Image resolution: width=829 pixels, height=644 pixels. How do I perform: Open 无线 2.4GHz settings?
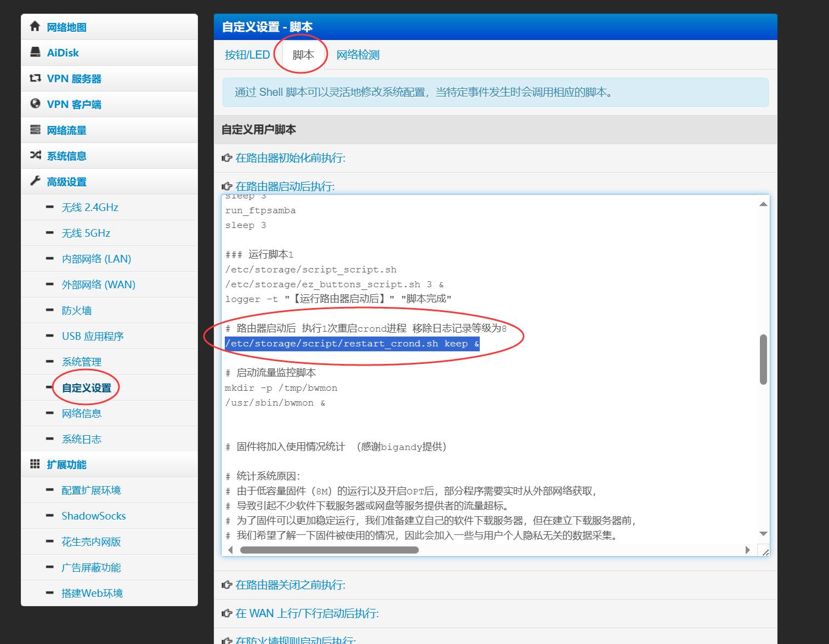point(90,207)
